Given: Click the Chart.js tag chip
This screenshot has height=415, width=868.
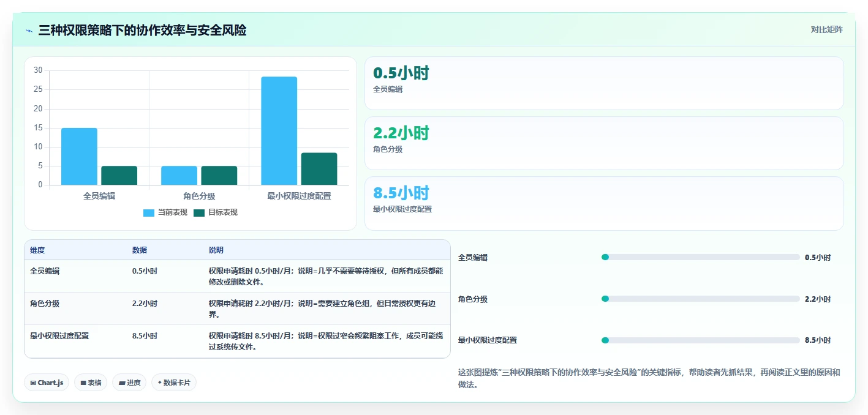Looking at the screenshot, I should (47, 383).
